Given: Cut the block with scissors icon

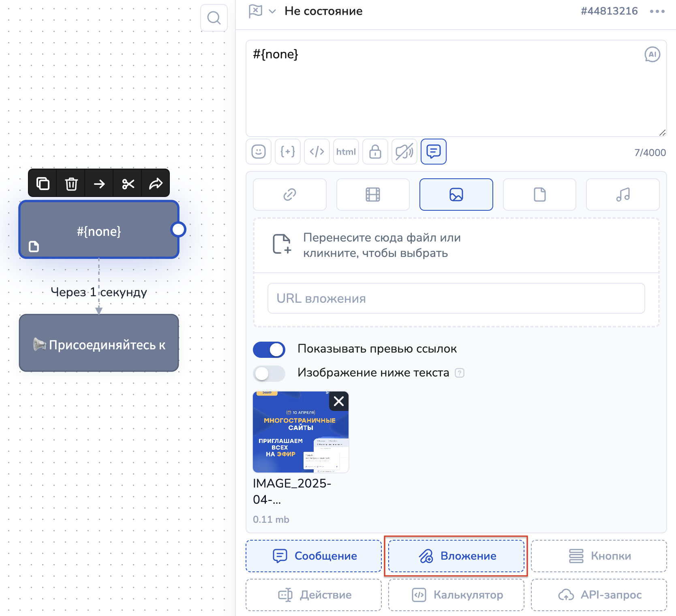Looking at the screenshot, I should (128, 184).
